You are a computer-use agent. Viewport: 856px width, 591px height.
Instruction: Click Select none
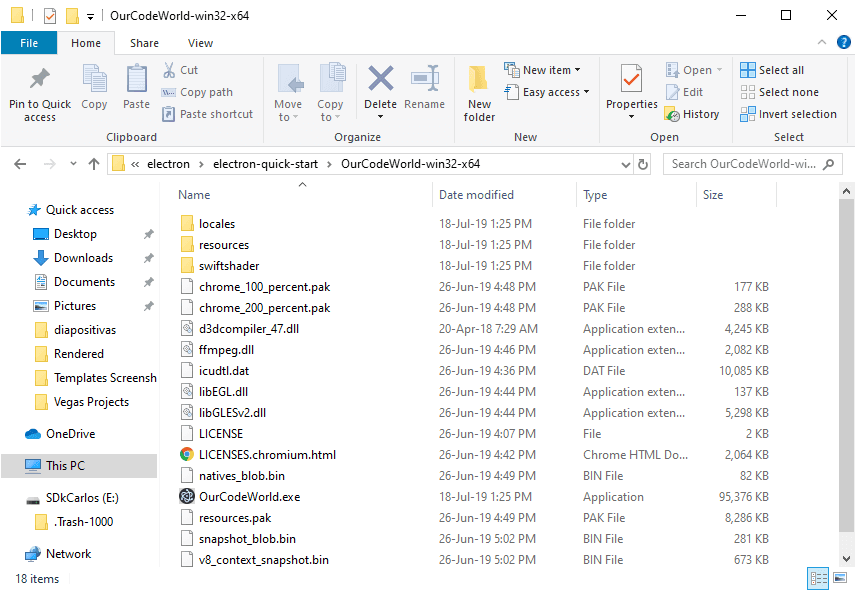(780, 92)
